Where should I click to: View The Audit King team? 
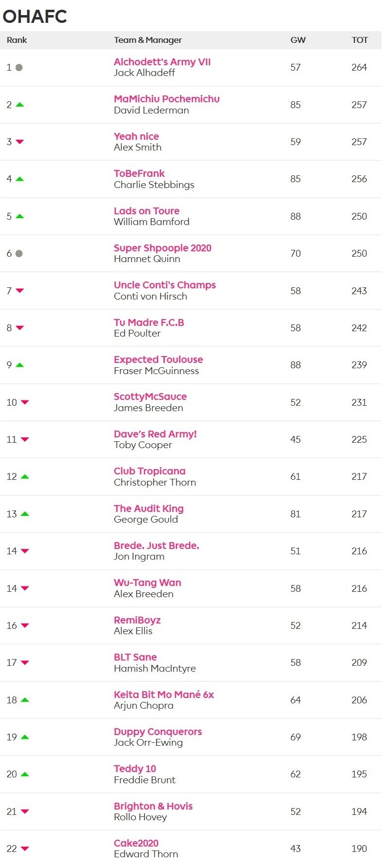(148, 509)
